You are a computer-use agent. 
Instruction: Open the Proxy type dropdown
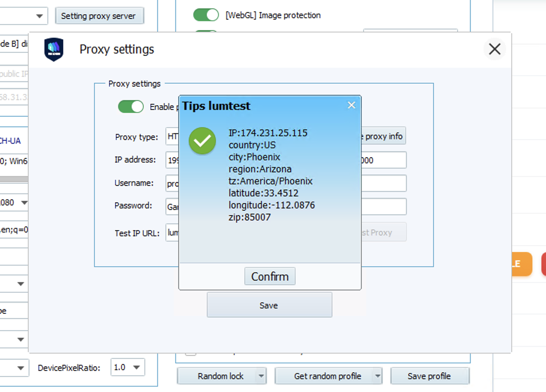click(x=173, y=137)
